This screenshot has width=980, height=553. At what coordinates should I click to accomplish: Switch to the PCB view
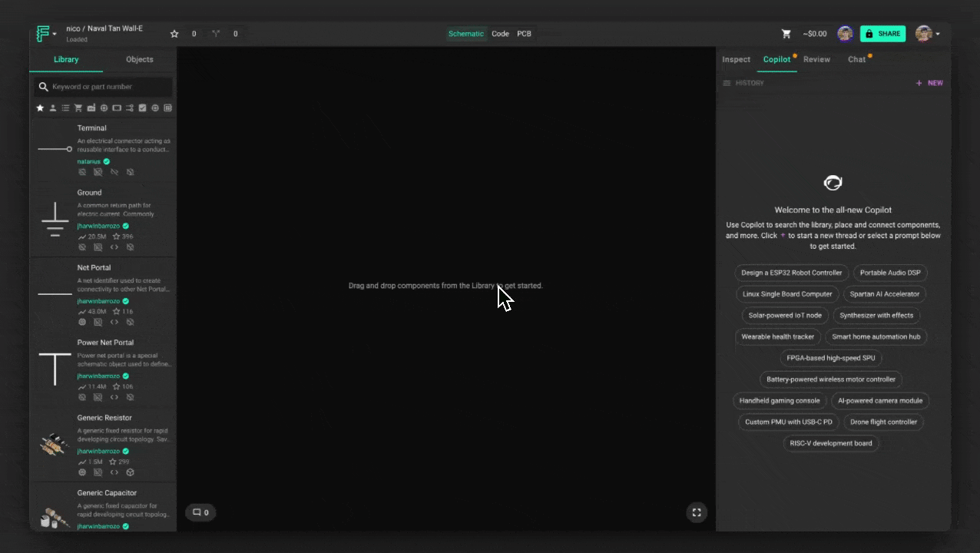click(524, 34)
